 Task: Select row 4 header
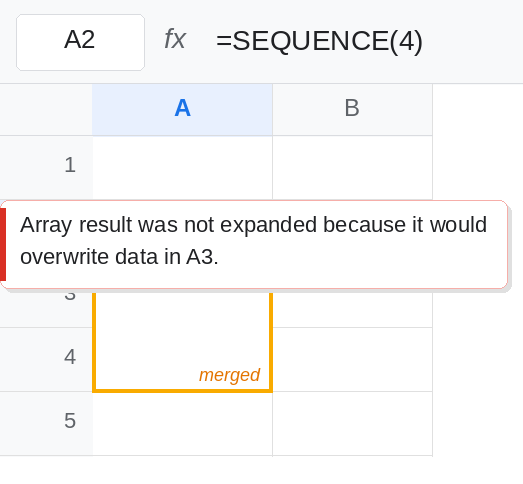46,360
